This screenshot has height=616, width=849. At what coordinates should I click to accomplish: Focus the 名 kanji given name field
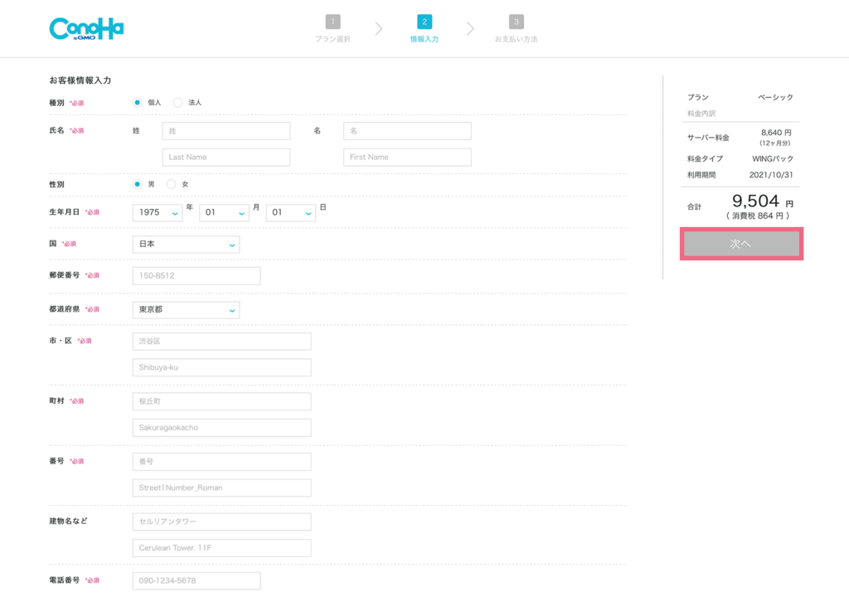pos(407,131)
